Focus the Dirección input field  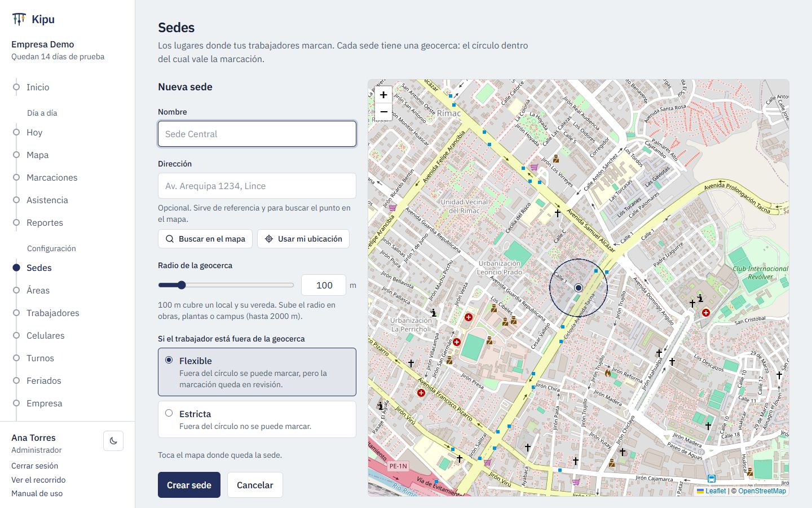[x=257, y=186]
